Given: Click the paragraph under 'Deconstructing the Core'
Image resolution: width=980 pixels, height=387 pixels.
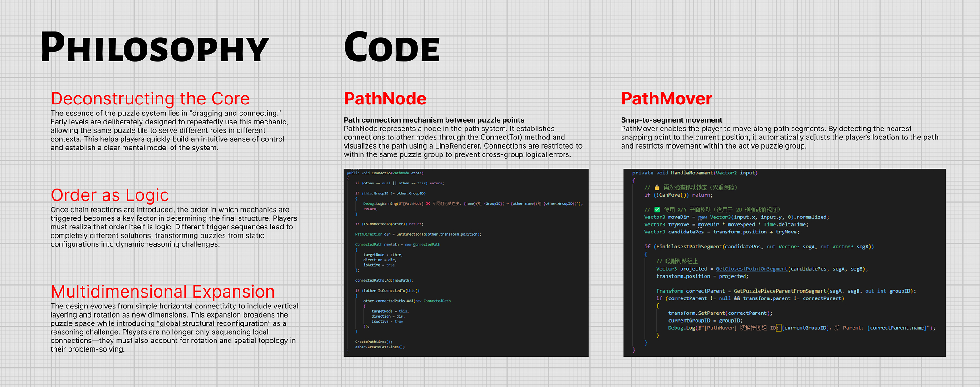Looking at the screenshot, I should click(169, 130).
